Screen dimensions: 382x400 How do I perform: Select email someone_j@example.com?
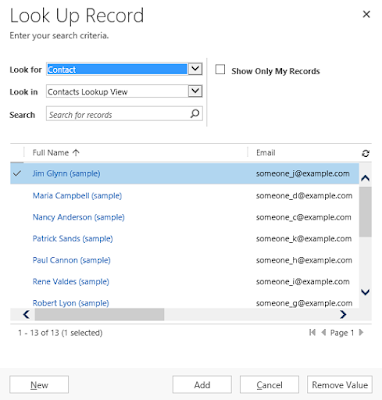(x=303, y=173)
